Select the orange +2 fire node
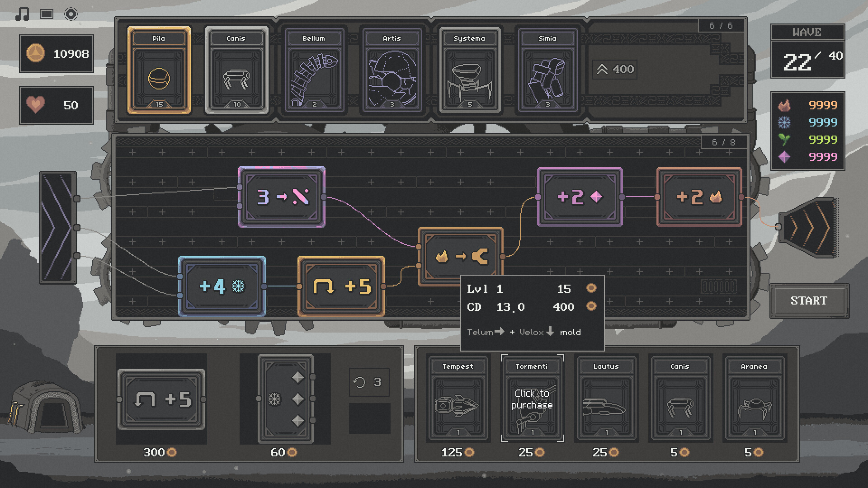Screen dimensions: 868x488 (x=699, y=197)
